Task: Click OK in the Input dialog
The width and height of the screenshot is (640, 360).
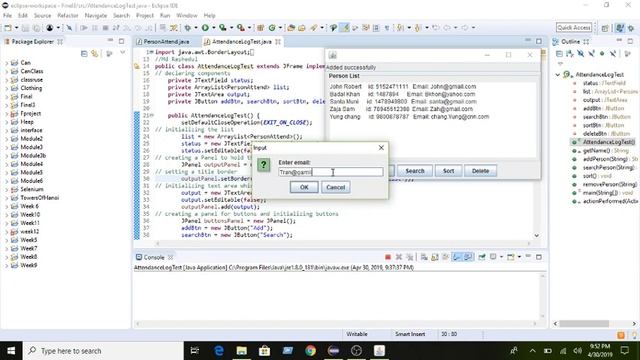Action: click(x=304, y=187)
